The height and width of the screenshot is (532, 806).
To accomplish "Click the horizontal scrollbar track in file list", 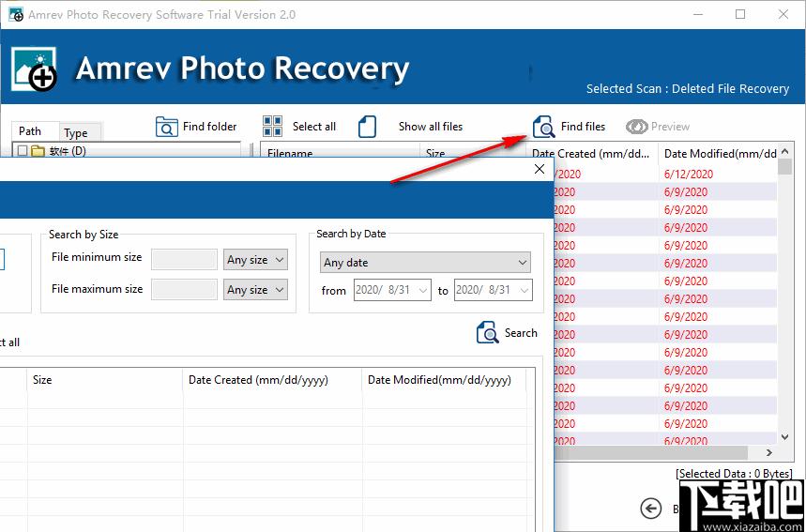I will click(651, 452).
